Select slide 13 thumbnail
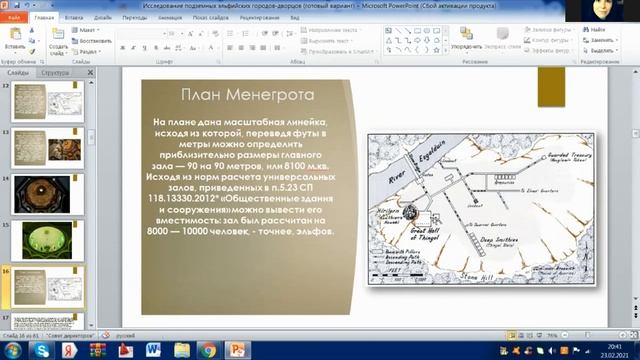This screenshot has width=640, height=360. tap(48, 148)
